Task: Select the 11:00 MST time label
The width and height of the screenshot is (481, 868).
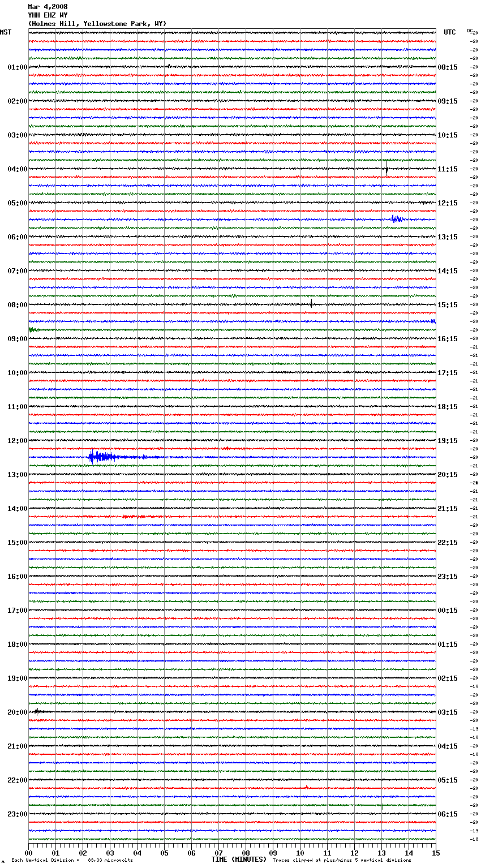Action: click(18, 407)
